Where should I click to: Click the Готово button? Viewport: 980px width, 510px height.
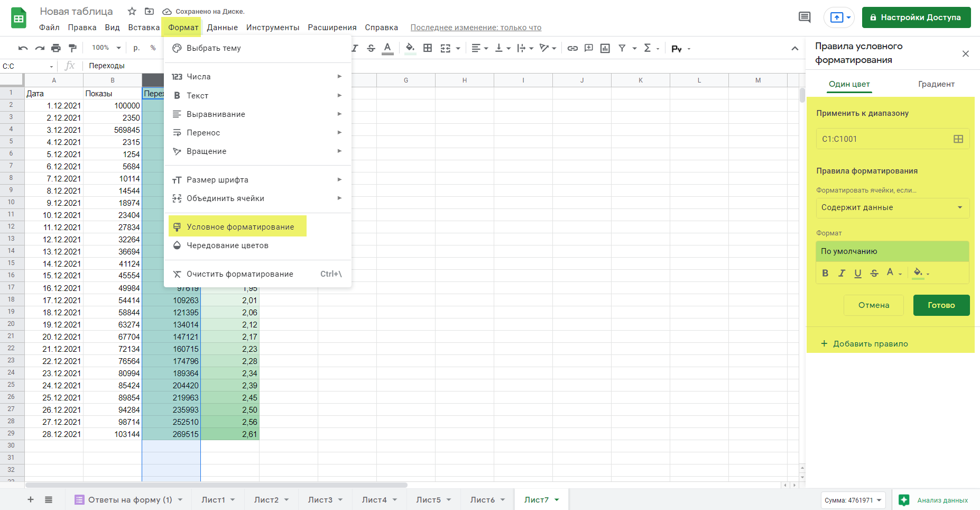point(941,305)
